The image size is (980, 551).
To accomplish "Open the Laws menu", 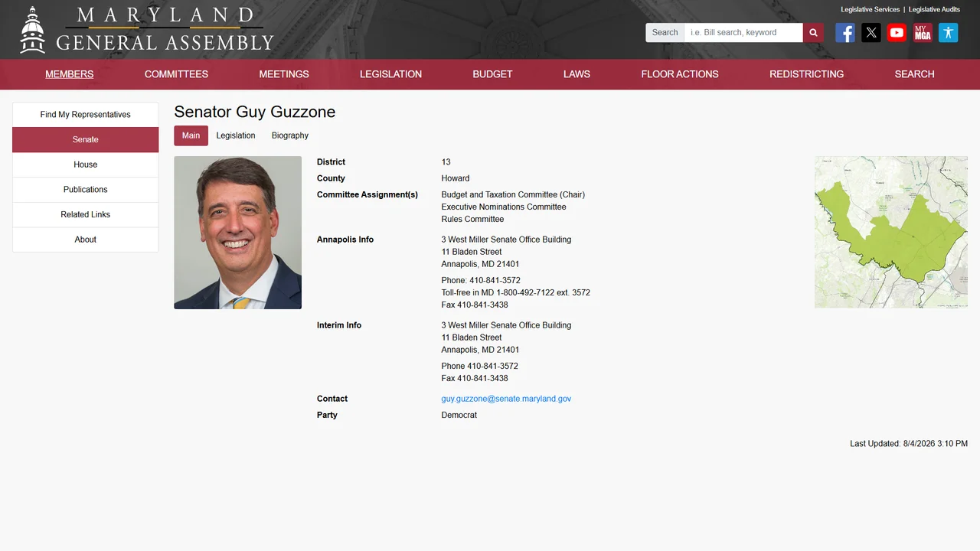I will [x=577, y=74].
